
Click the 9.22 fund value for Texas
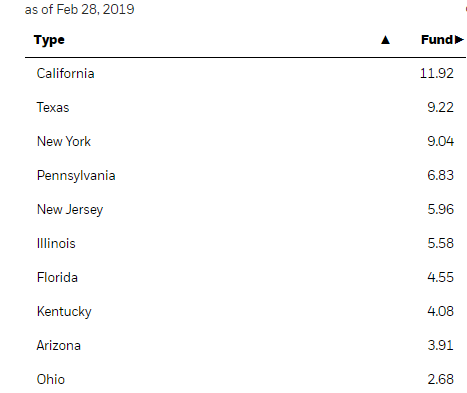[x=441, y=107]
